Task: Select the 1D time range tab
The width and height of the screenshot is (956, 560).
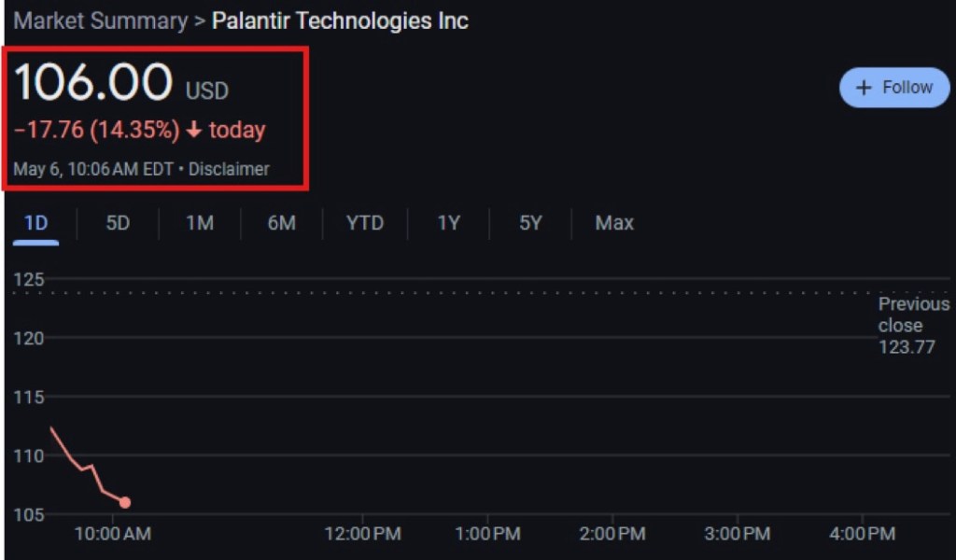Action: click(35, 223)
